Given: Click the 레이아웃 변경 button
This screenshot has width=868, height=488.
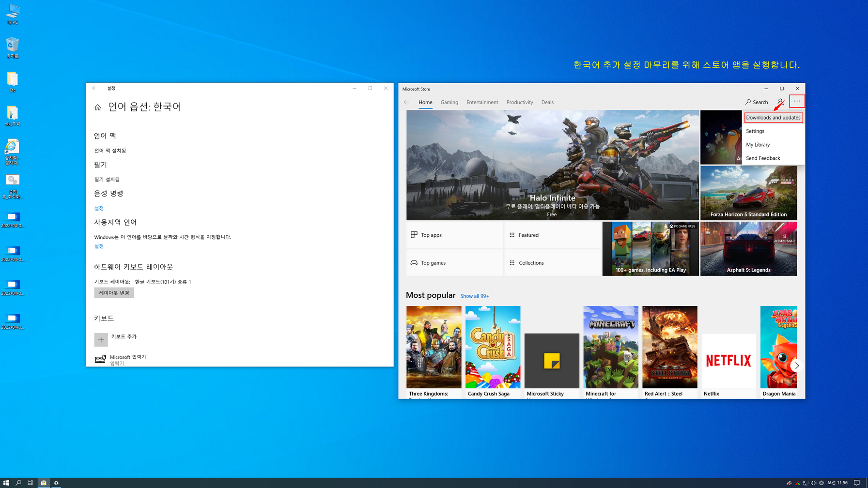Looking at the screenshot, I should point(114,293).
